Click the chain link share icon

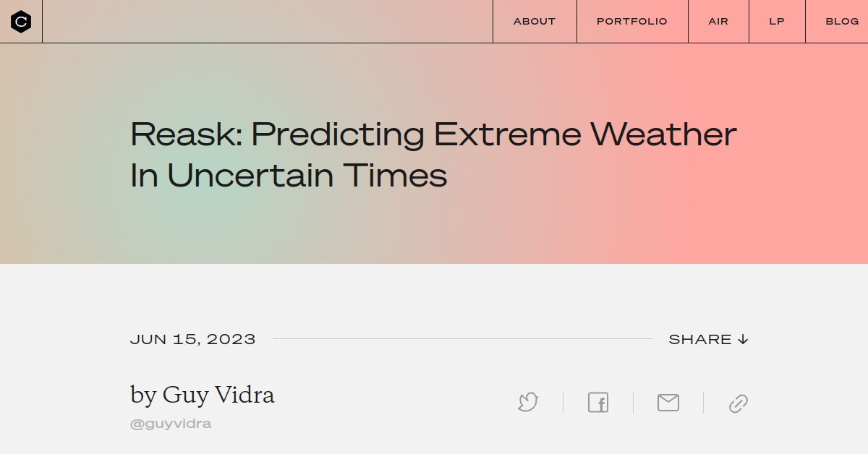coord(738,403)
